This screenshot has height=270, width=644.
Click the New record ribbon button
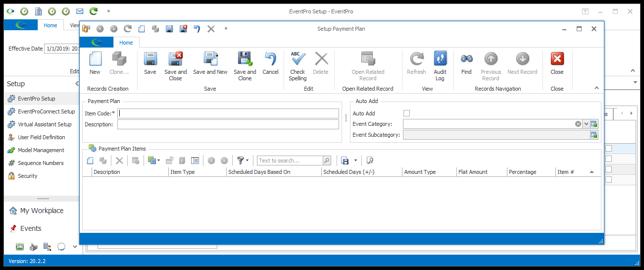pos(95,63)
